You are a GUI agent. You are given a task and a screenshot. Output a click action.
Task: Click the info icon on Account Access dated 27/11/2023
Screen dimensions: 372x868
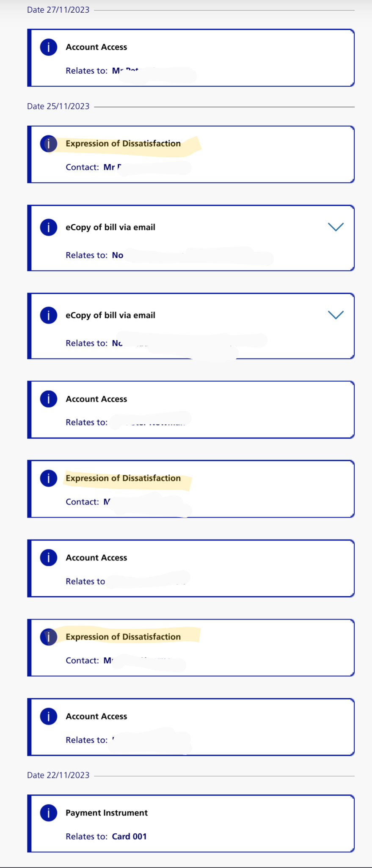click(49, 47)
